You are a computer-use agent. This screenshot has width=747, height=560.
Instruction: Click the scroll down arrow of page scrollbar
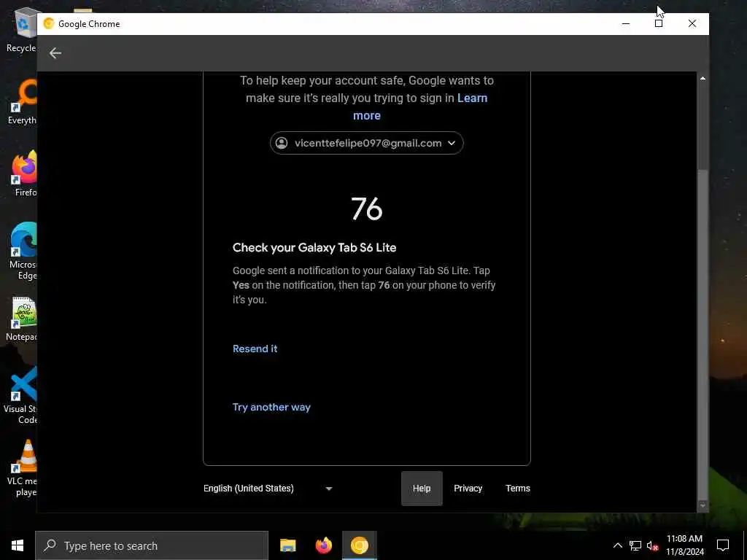[x=703, y=506]
